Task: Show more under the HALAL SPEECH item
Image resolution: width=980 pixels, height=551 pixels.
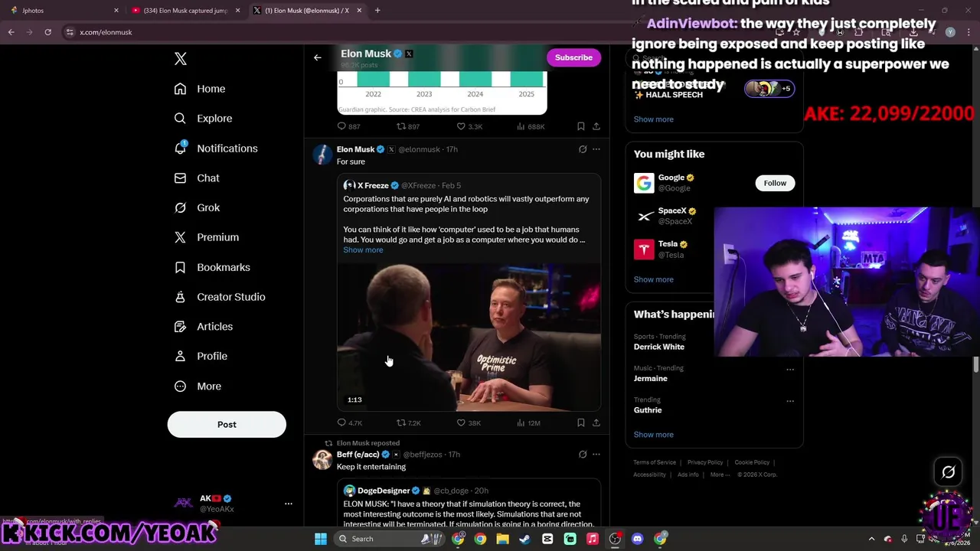Action: click(x=654, y=119)
